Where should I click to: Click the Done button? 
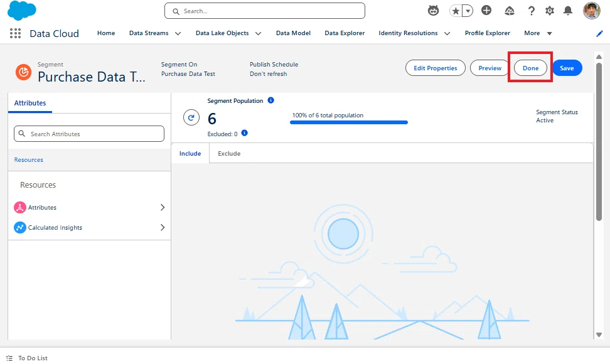531,68
